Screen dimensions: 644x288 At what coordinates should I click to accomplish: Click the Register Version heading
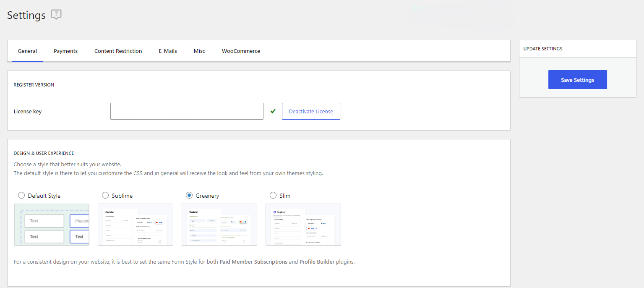coord(34,85)
